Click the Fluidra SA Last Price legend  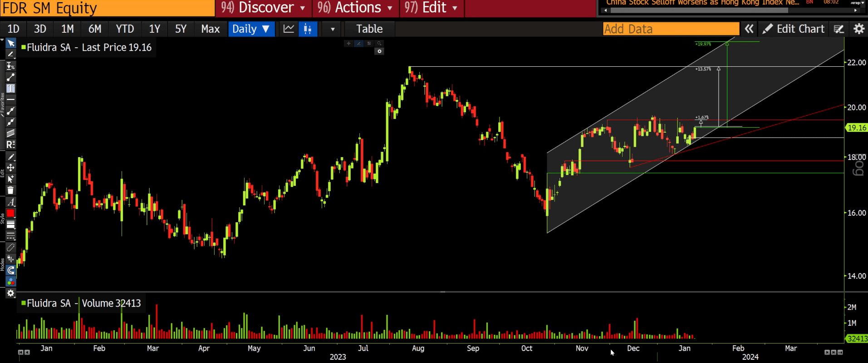(87, 48)
